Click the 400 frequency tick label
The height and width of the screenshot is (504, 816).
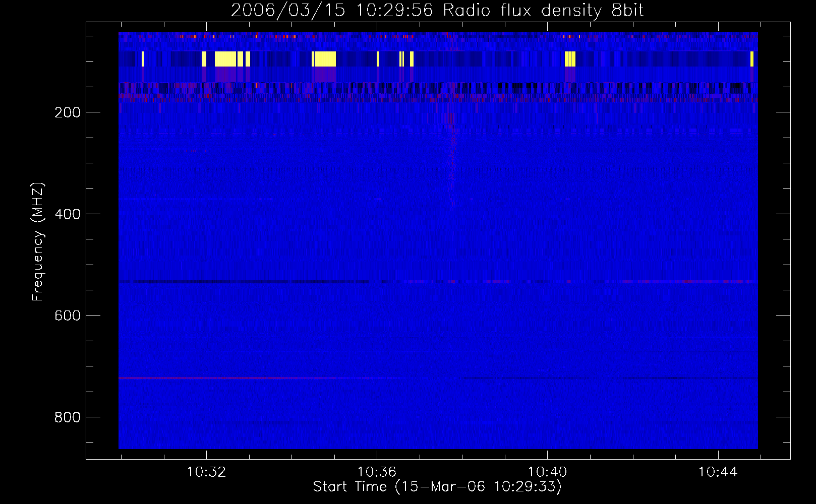[68, 214]
